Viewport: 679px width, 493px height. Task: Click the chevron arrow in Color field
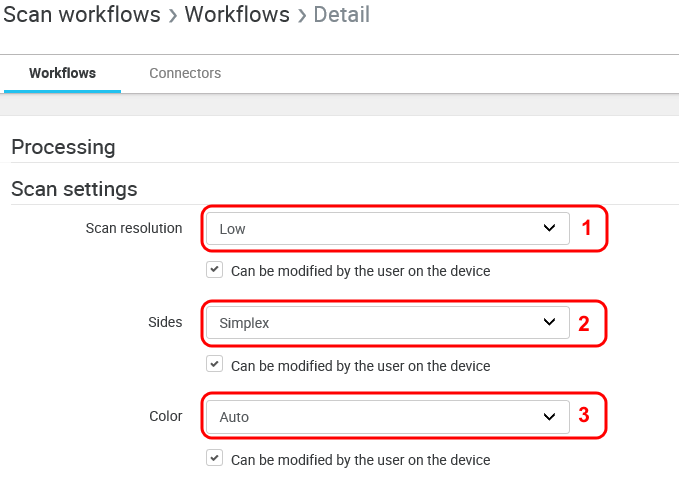coord(549,416)
